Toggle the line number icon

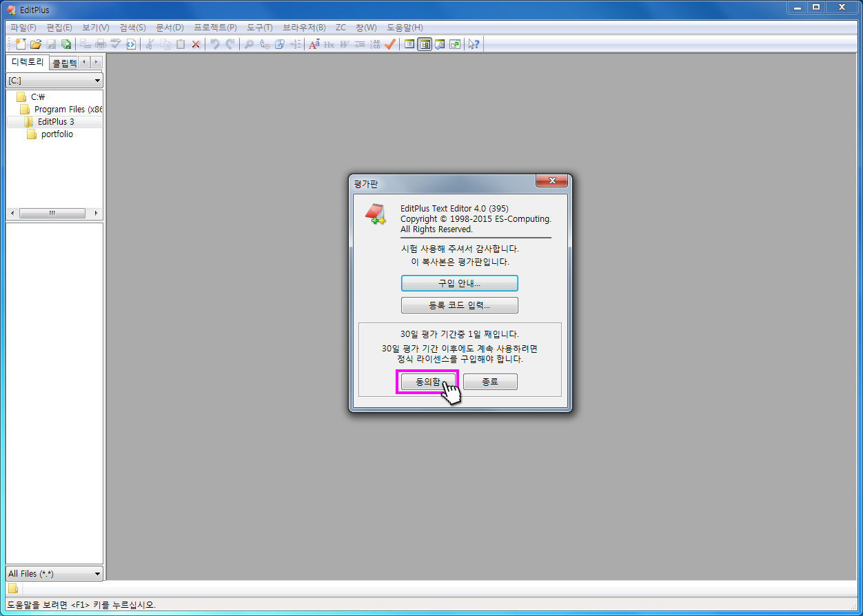[375, 44]
